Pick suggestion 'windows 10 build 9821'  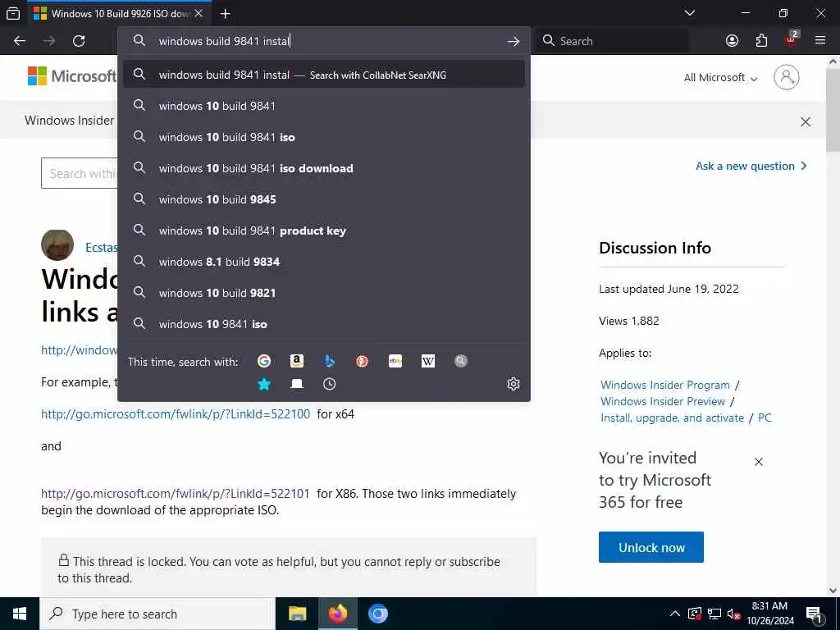point(323,293)
